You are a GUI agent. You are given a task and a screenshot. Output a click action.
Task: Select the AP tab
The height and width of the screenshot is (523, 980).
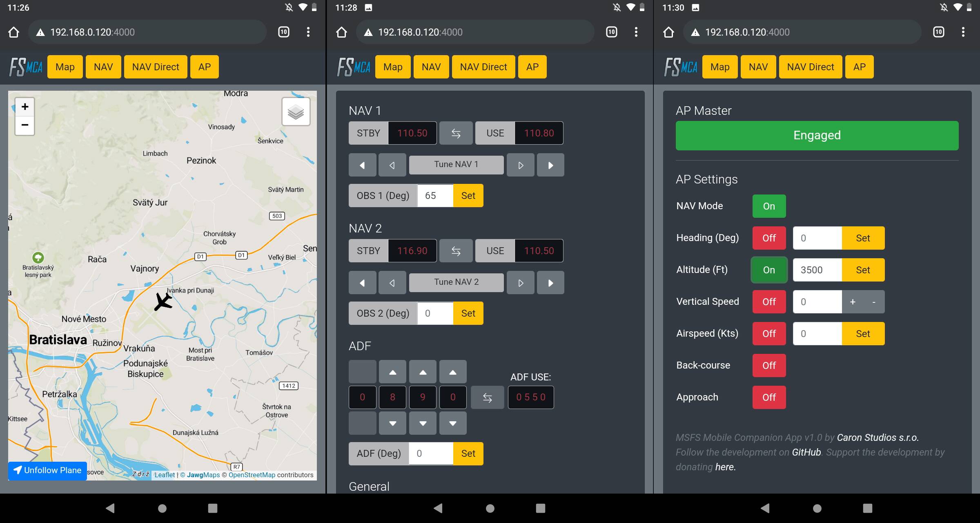[x=860, y=66]
